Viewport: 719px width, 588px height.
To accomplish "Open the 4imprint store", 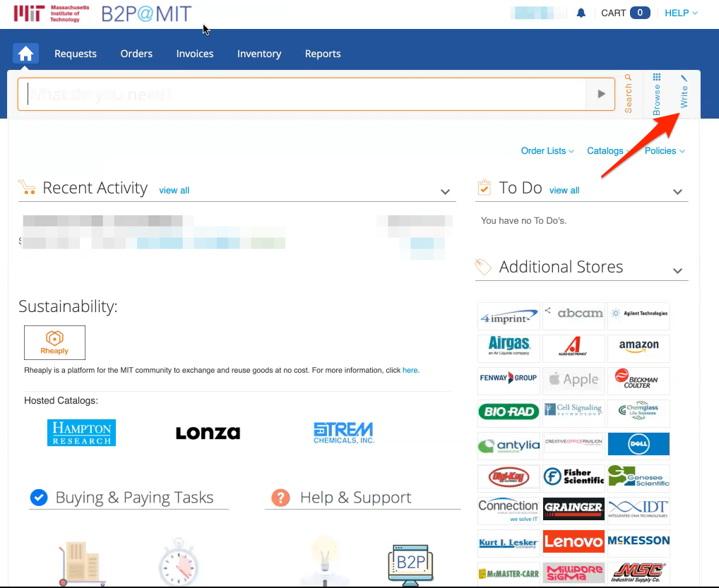I will point(509,316).
